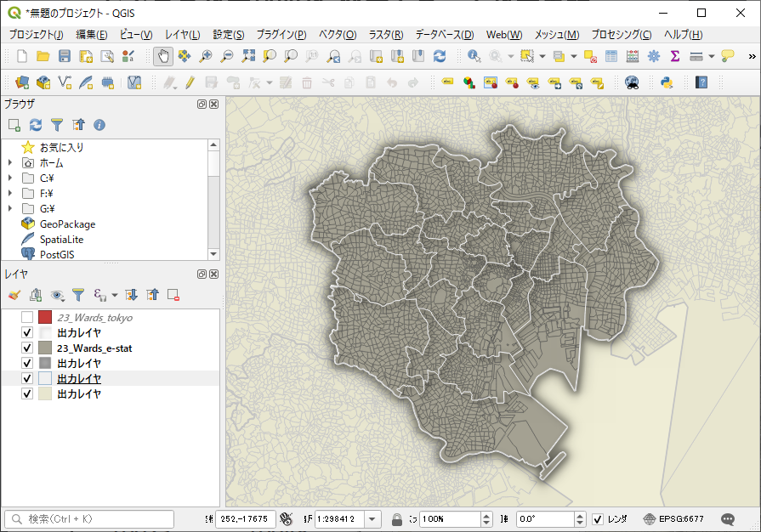This screenshot has width=761, height=532.
Task: Toggle the レンダ render checkbox
Action: pos(598,519)
